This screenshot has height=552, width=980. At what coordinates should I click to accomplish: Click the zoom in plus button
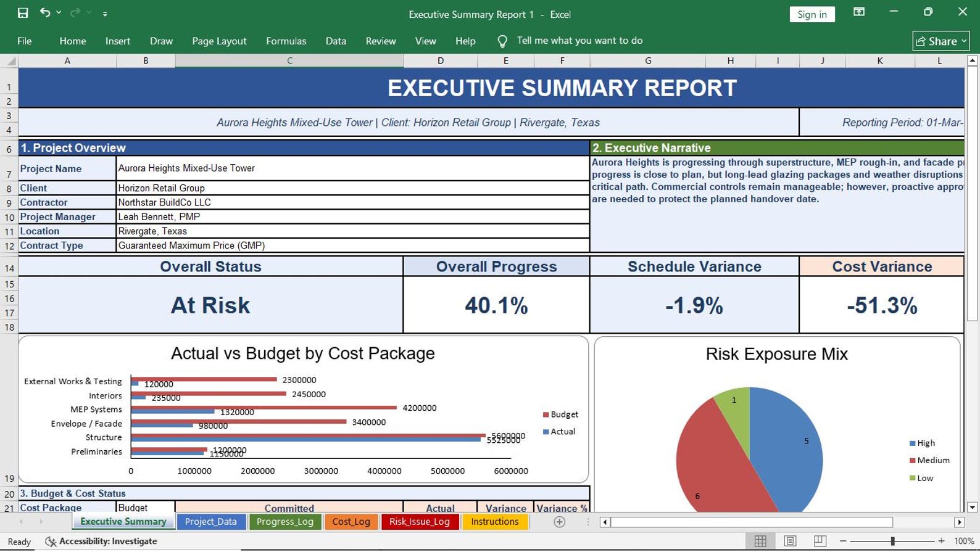(941, 541)
